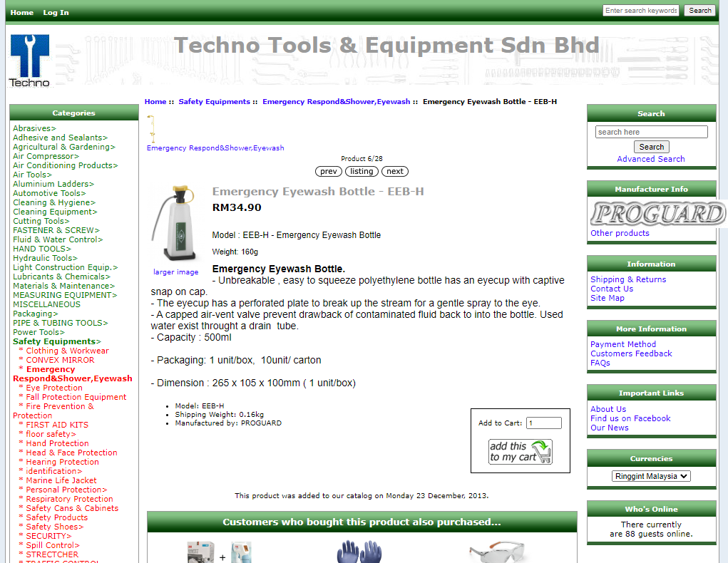Open the Site Map link
The height and width of the screenshot is (563, 728).
tap(607, 298)
